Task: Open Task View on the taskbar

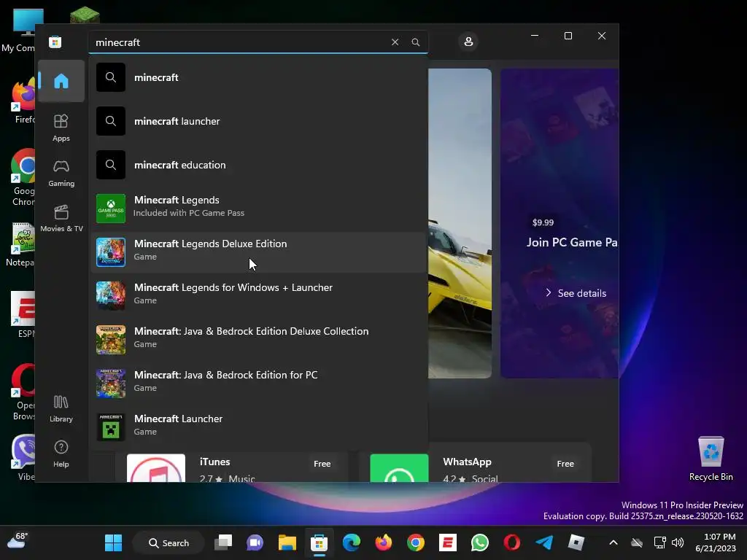Action: (x=223, y=542)
